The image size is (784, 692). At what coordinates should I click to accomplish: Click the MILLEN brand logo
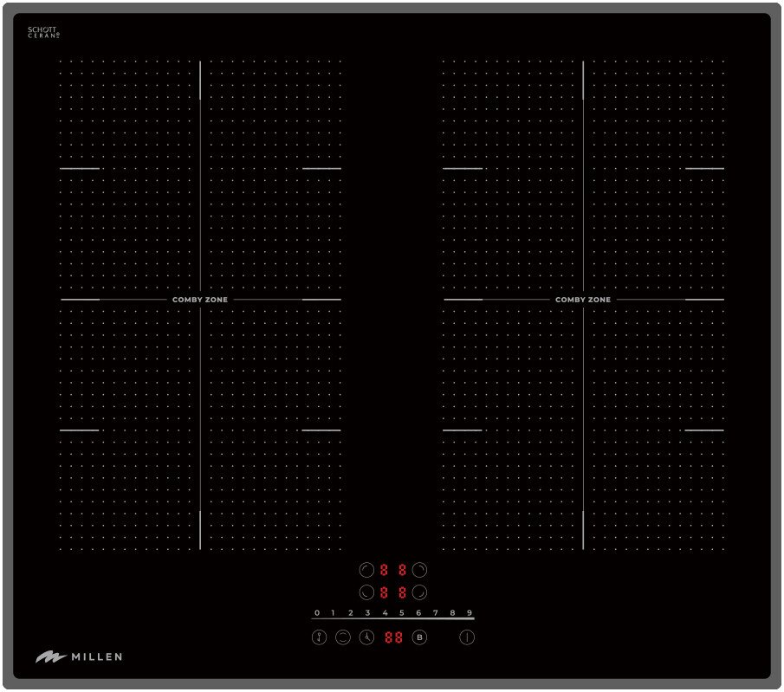click(x=79, y=657)
